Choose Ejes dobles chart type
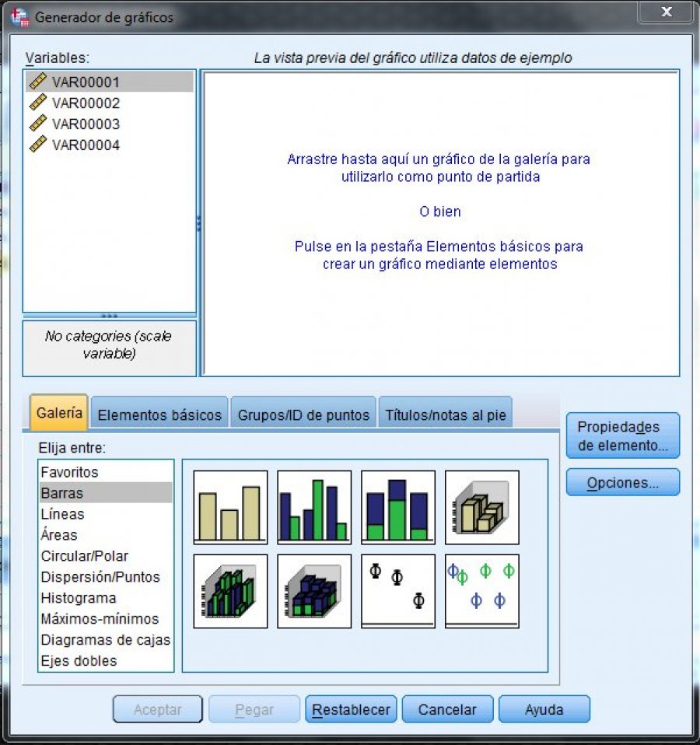 [x=106, y=660]
